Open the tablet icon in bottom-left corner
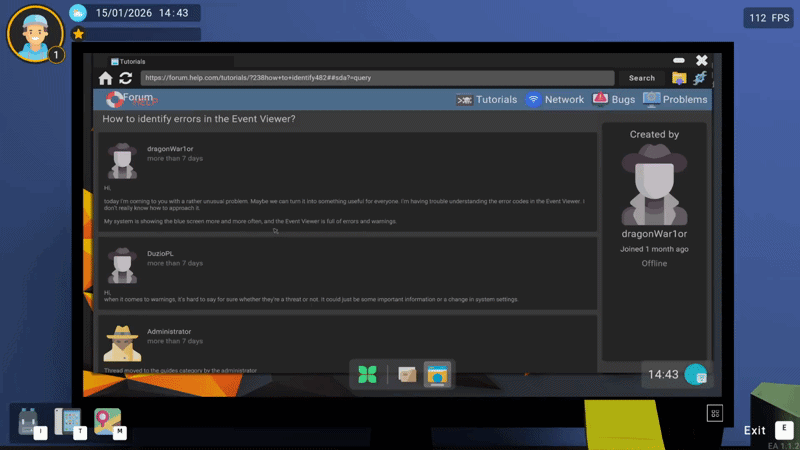 (67, 421)
